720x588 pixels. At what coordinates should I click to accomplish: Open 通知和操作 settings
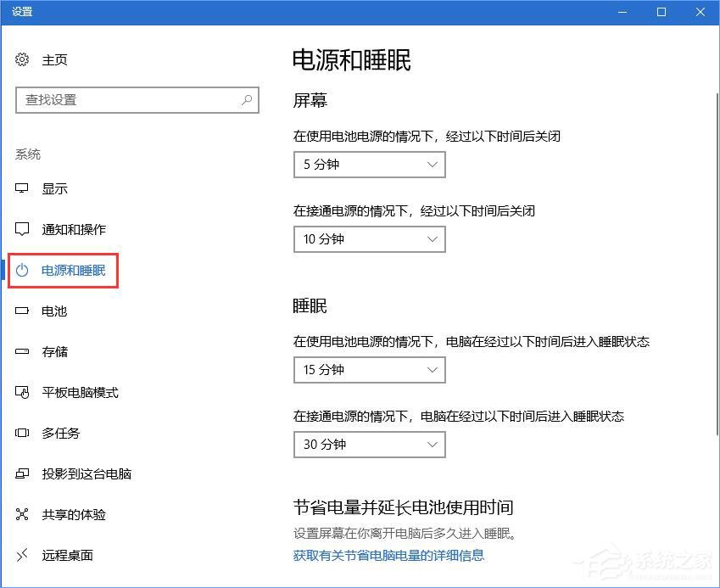(x=21, y=229)
